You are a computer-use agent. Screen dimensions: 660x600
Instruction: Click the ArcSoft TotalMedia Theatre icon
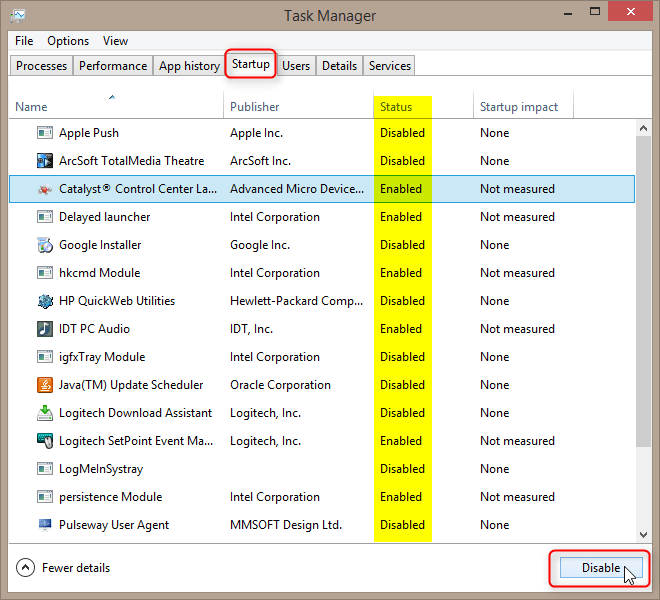coord(45,161)
